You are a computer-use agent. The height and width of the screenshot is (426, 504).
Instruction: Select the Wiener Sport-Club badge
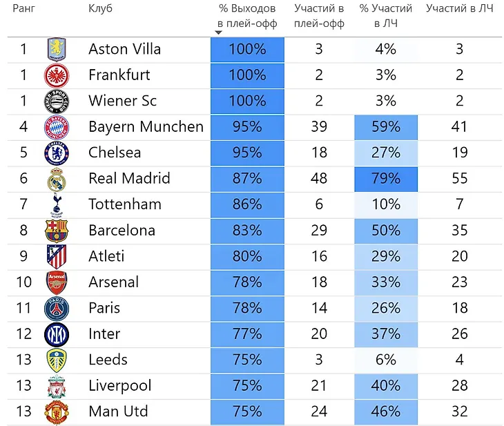56,101
